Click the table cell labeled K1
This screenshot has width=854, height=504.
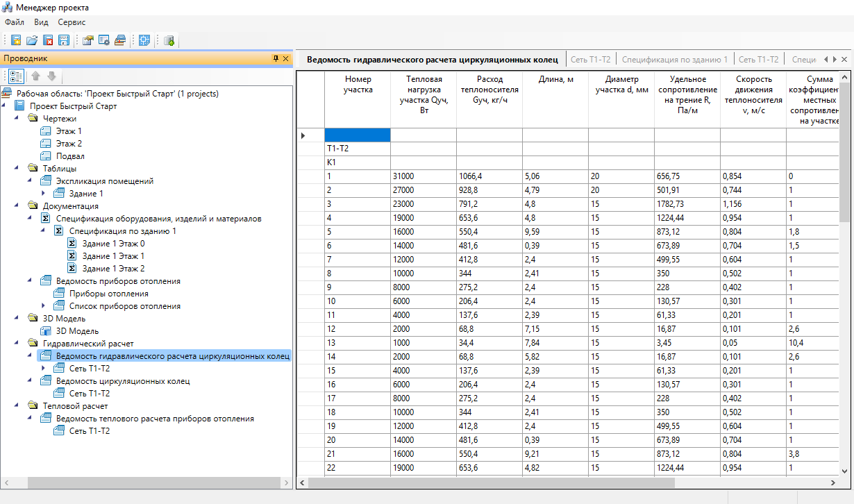[x=358, y=162]
